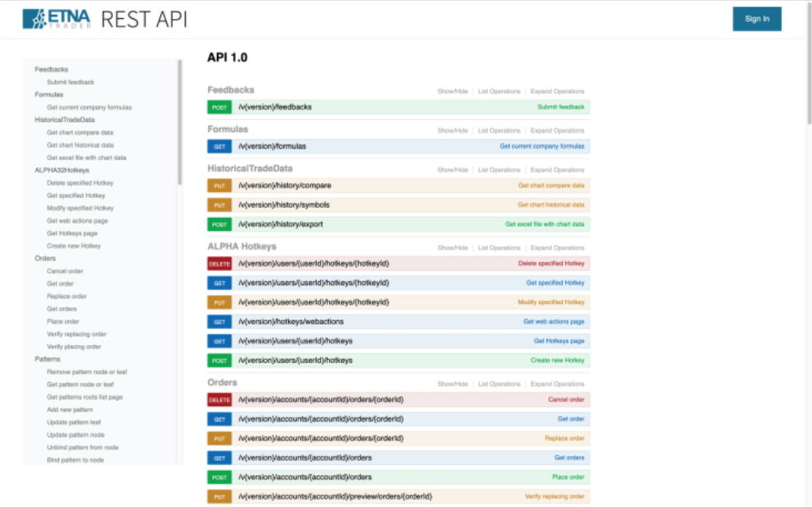Toggle Show/Hide for the Feedbacks section
Image resolution: width=812 pixels, height=507 pixels.
tap(452, 90)
